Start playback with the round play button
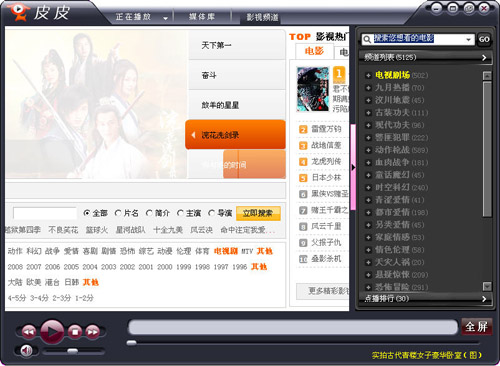The width and height of the screenshot is (500, 366). click(x=52, y=331)
